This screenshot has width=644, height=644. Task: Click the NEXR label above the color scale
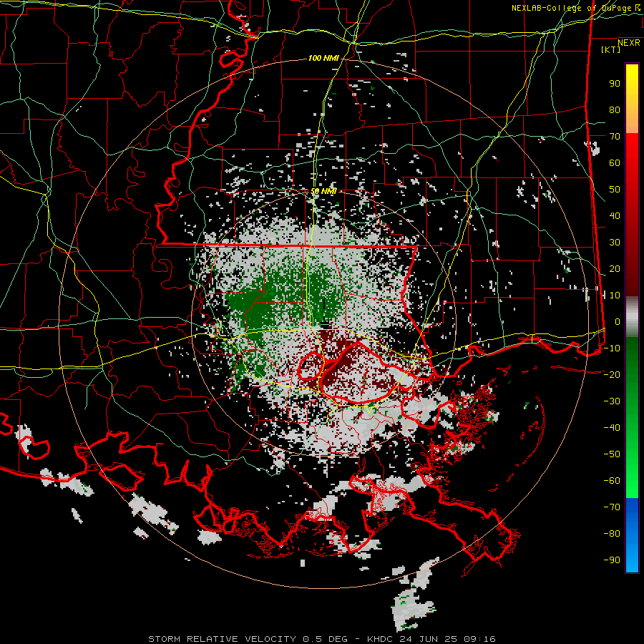628,43
